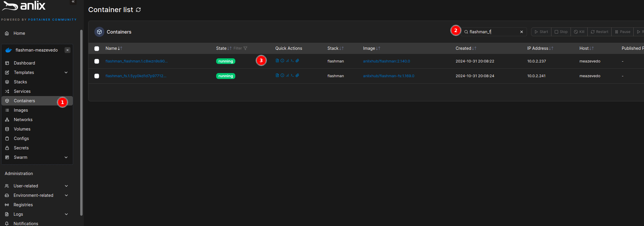Viewport: 644px width, 226px height.
Task: Clear the search field with X icon
Action: (522, 32)
